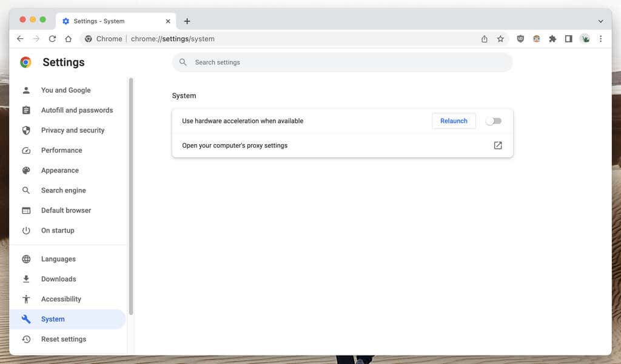Click the Extensions puzzle piece icon

(552, 38)
